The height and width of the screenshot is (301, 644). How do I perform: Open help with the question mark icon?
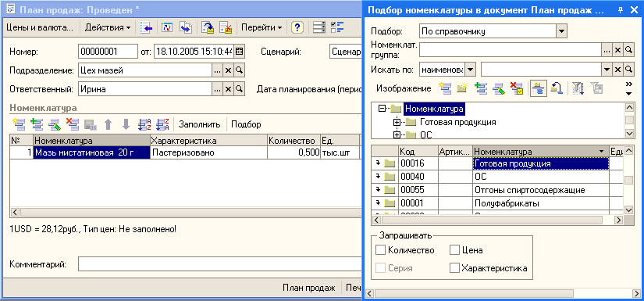tap(297, 27)
